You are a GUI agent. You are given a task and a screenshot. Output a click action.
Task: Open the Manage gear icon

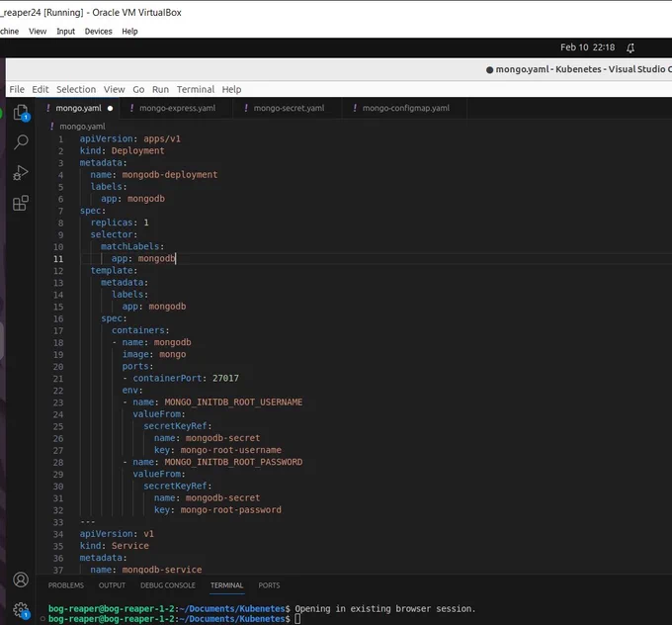[x=21, y=609]
